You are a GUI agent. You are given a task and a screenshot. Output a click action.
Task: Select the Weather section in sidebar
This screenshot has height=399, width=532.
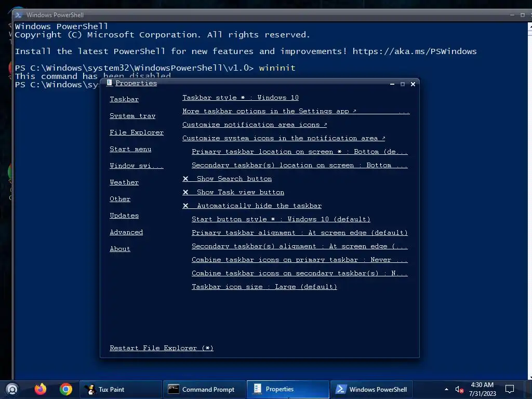point(124,182)
